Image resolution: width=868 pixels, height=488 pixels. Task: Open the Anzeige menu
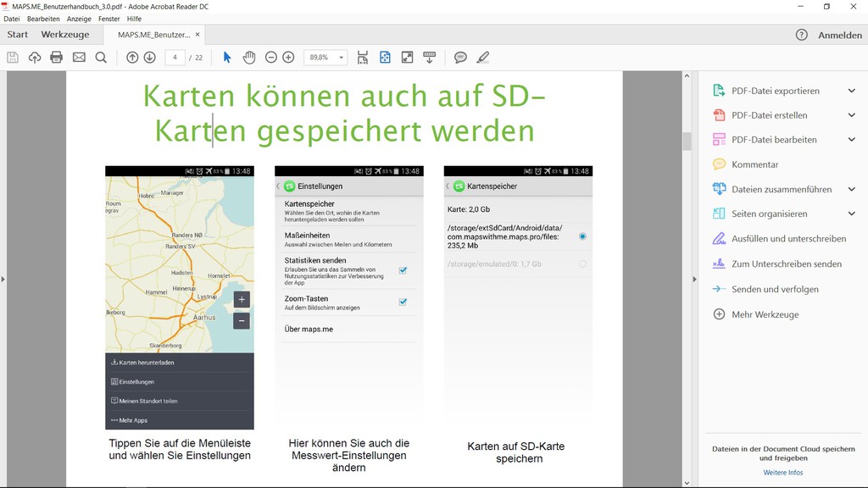point(79,19)
